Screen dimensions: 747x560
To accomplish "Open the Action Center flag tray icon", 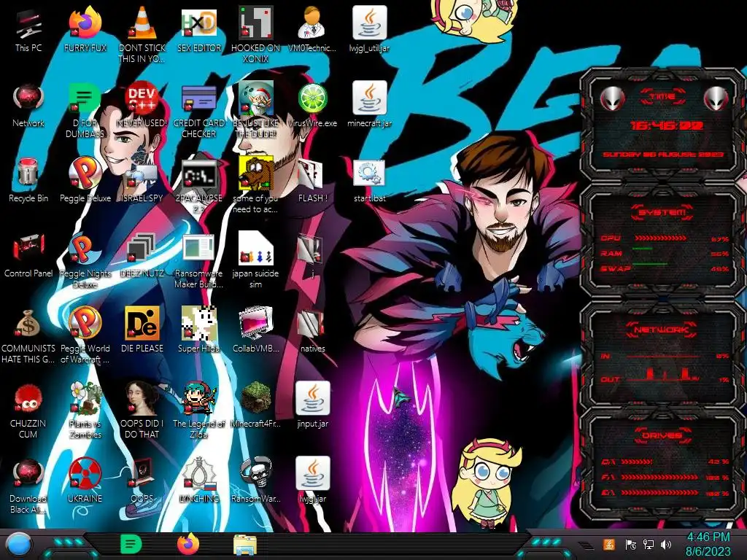I will pyautogui.click(x=631, y=544).
